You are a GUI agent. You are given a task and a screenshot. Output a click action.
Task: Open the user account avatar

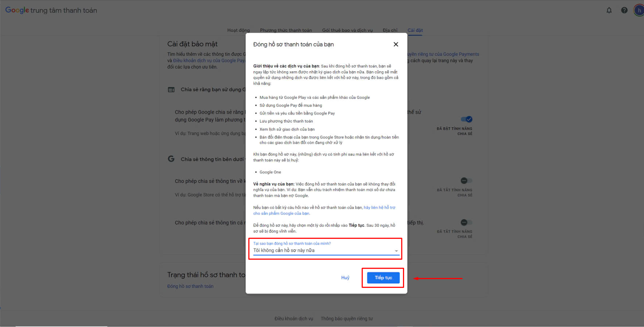639,10
